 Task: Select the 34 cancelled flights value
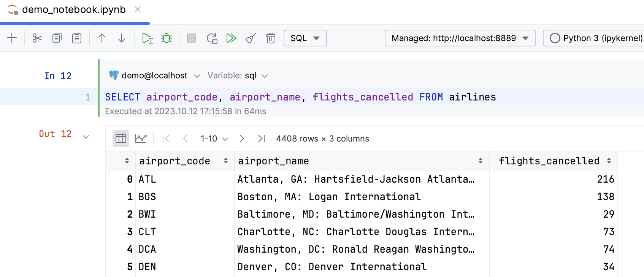point(554,267)
